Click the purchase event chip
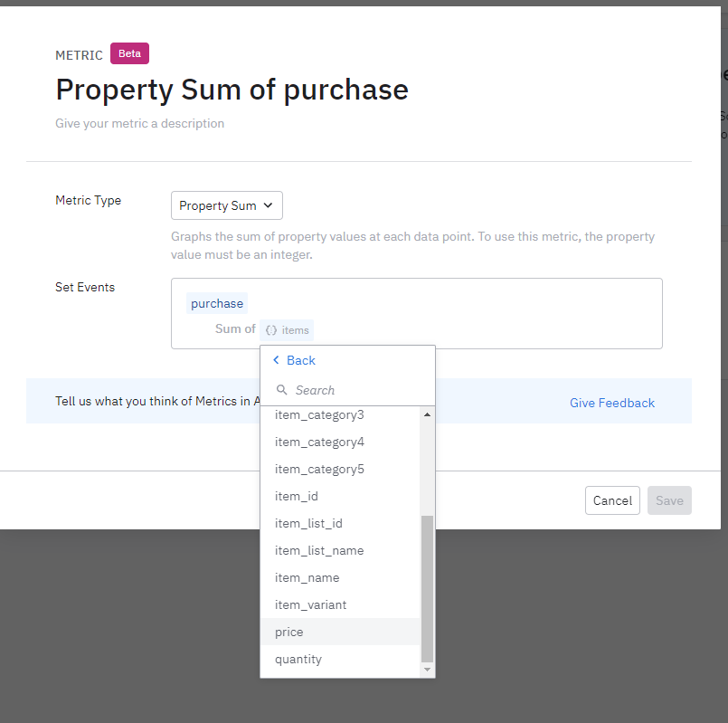The width and height of the screenshot is (728, 723). [x=217, y=303]
